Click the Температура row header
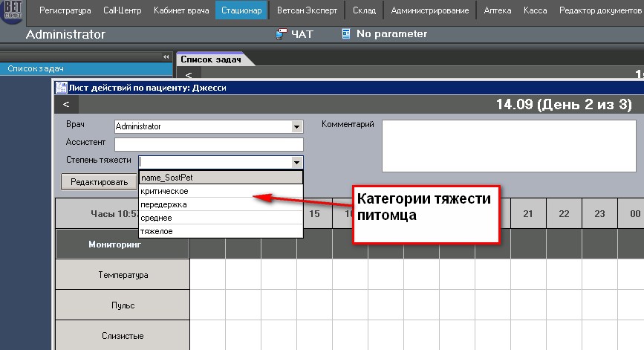This screenshot has height=350, width=644. (123, 274)
